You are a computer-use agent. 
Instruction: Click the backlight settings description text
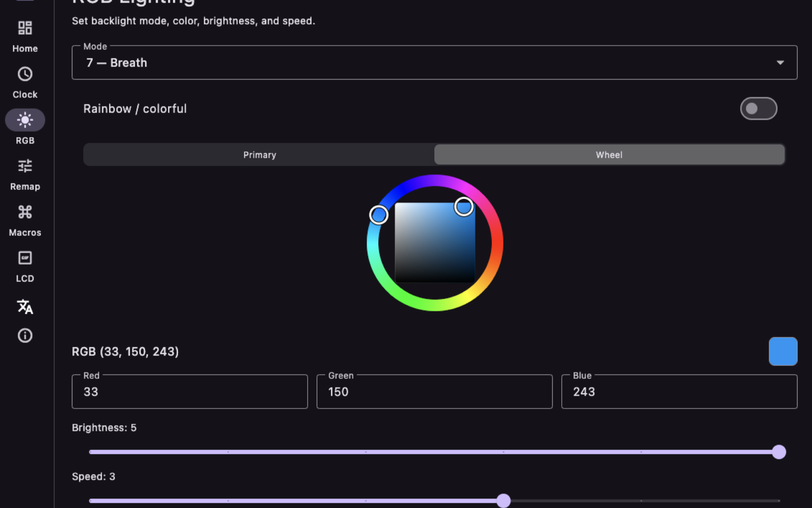(x=193, y=21)
